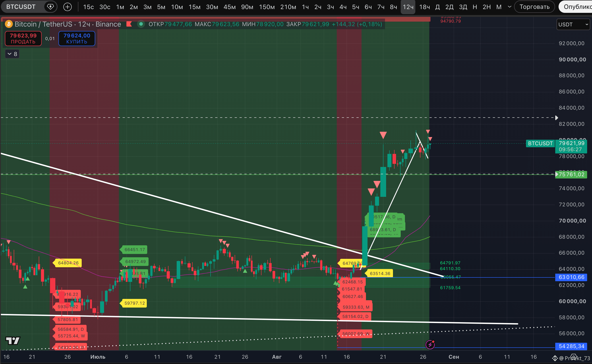
Task: Switch to the 2Н timeframe
Action: point(487,7)
